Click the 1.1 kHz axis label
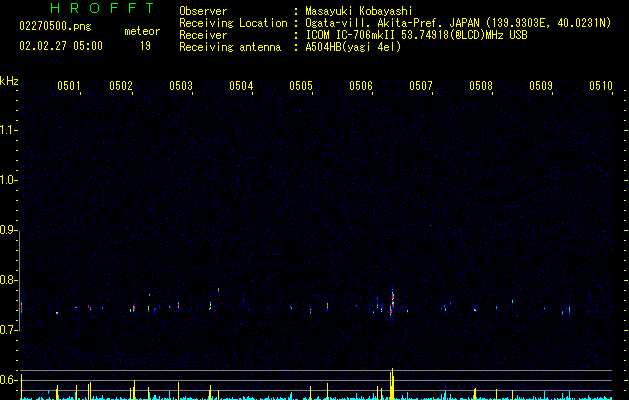Viewport: 629px width, 400px height. click(x=8, y=130)
